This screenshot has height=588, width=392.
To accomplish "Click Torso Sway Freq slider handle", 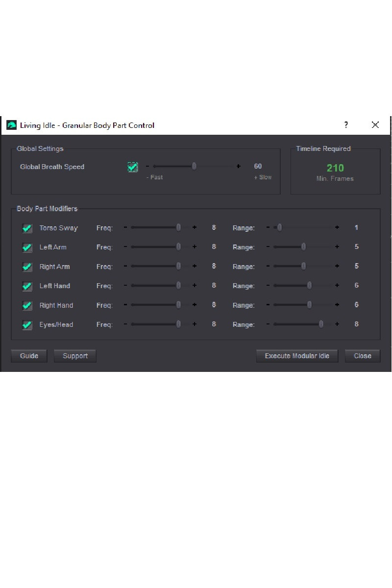I will 178,227.
